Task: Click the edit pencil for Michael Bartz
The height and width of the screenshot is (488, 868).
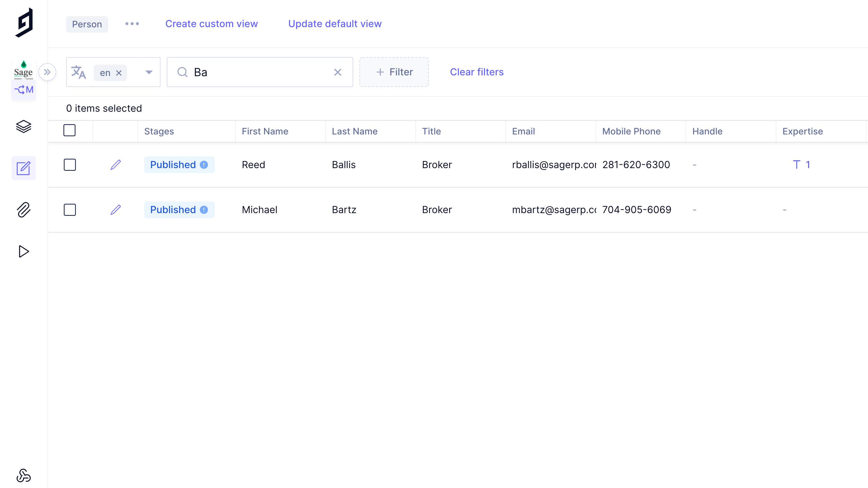Action: click(116, 210)
